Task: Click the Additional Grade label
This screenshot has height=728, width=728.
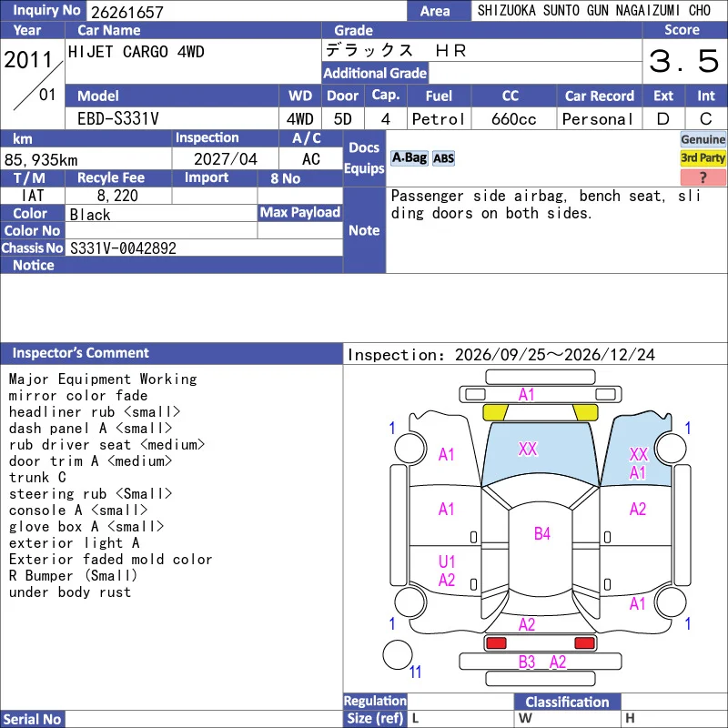Action: 375,73
